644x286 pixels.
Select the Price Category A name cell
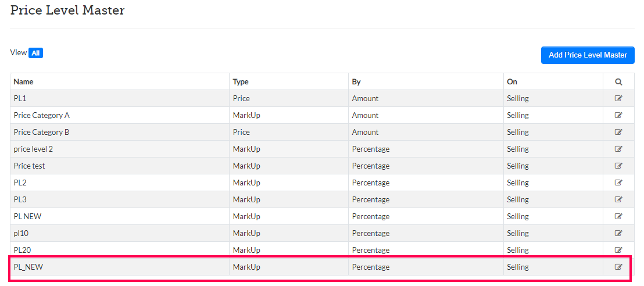point(42,116)
